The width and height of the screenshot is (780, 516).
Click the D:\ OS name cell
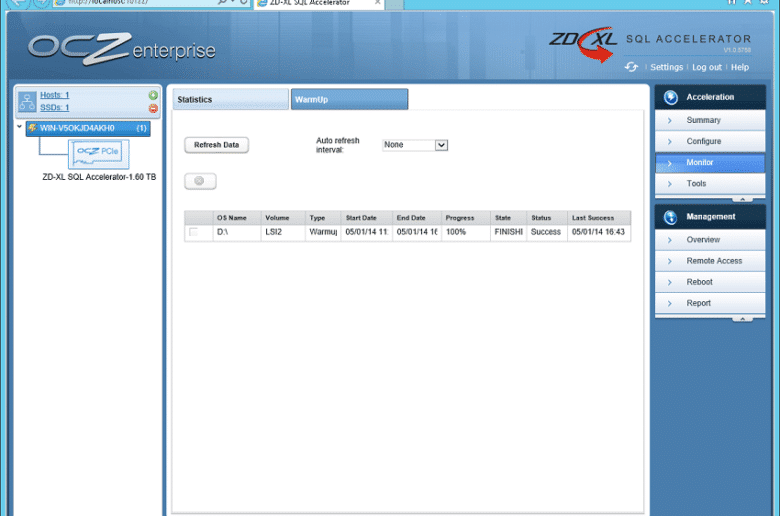pos(237,232)
